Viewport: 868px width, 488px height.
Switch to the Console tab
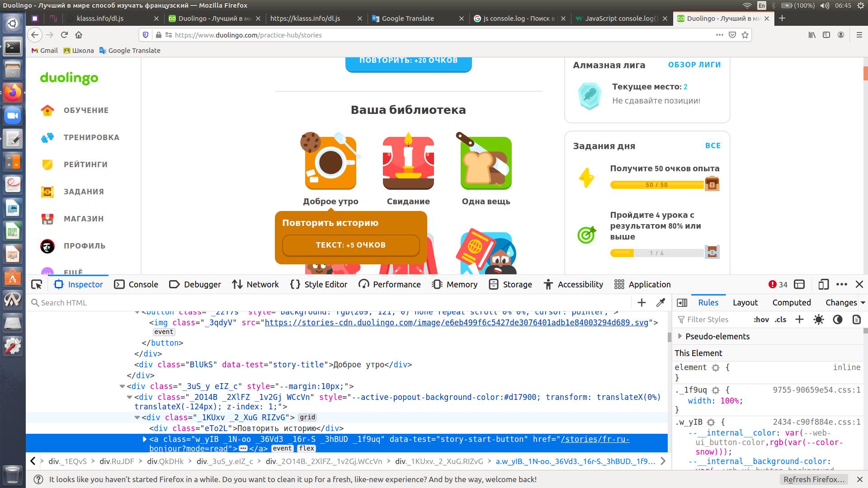point(137,284)
